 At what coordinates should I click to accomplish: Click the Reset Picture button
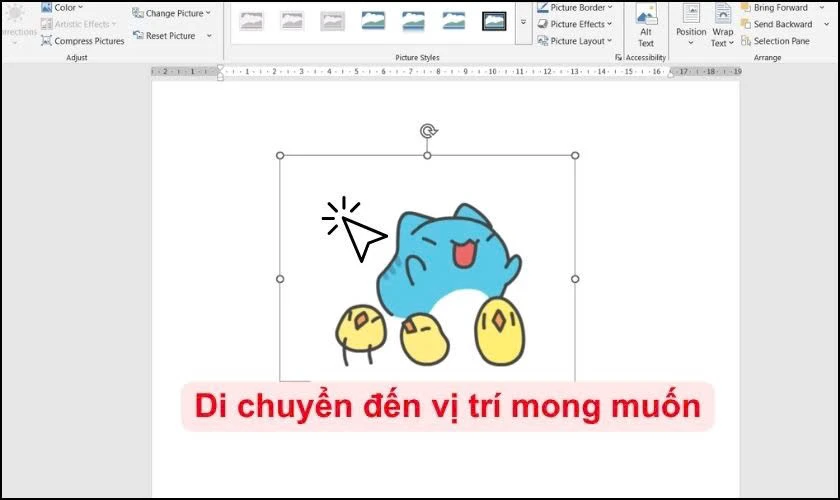click(x=164, y=35)
